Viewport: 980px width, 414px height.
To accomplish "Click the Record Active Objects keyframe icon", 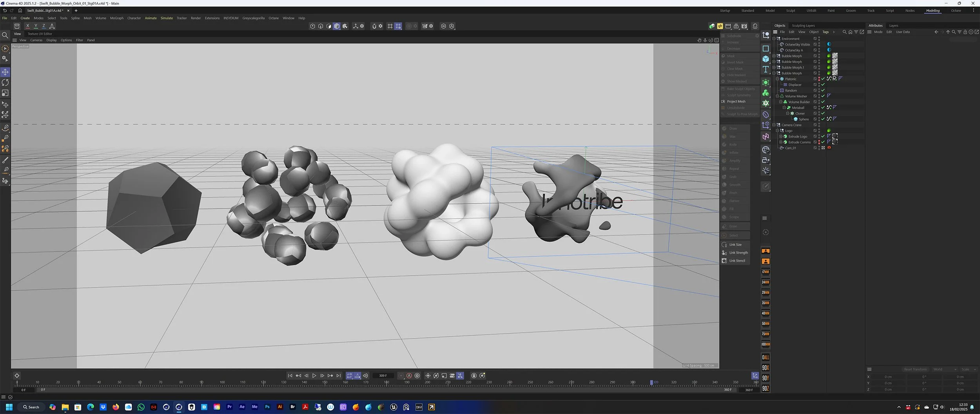I will pos(401,376).
